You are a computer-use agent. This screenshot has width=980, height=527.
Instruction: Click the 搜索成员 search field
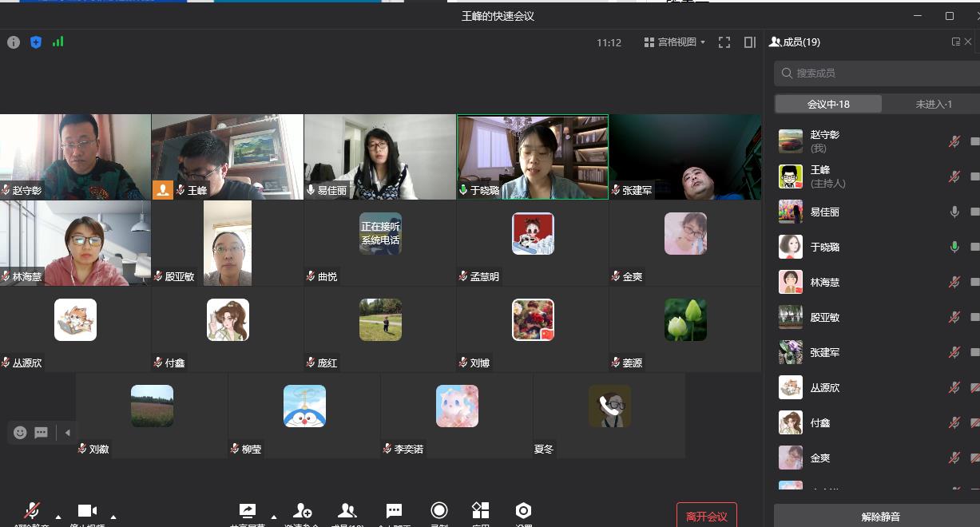pos(879,73)
